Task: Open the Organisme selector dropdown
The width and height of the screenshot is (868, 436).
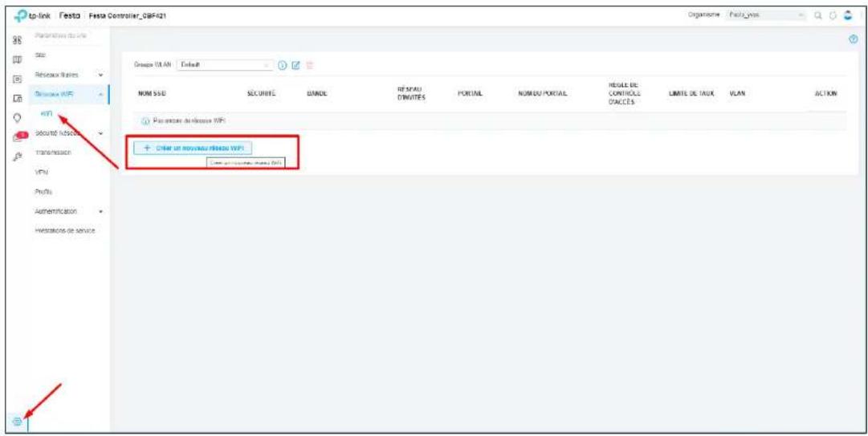Action: (x=766, y=15)
